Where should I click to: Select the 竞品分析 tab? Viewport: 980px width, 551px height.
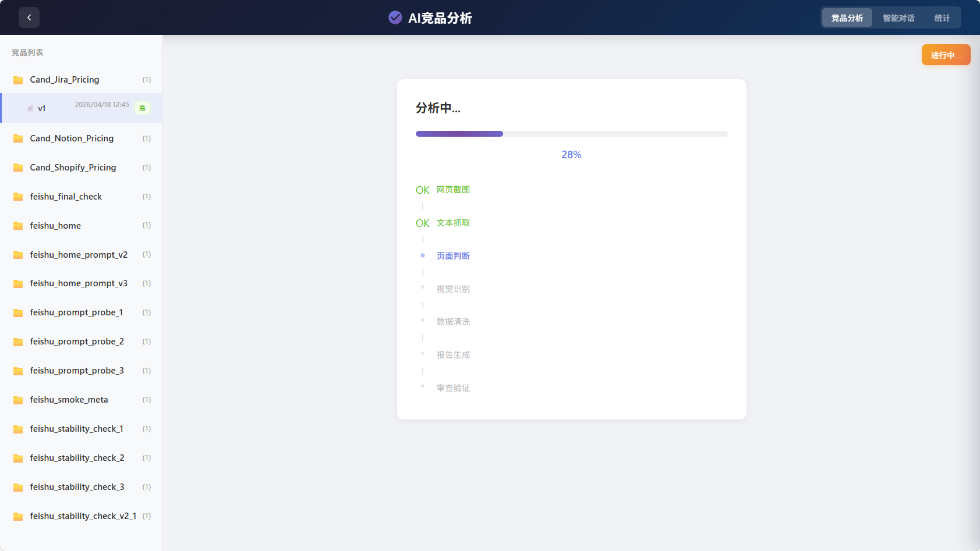click(x=847, y=18)
